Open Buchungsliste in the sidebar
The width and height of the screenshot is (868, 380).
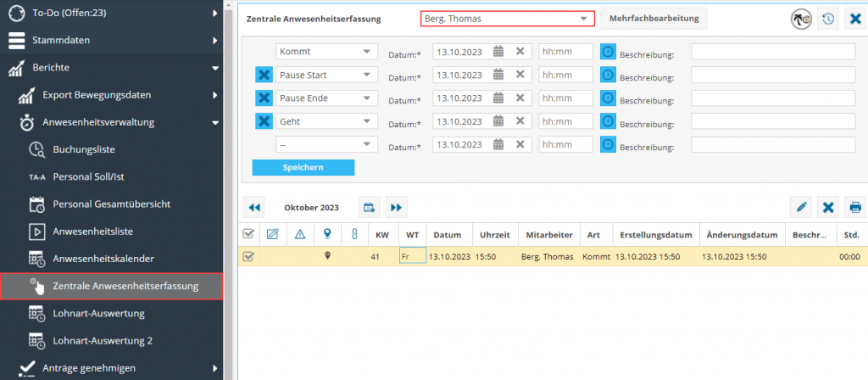point(83,149)
